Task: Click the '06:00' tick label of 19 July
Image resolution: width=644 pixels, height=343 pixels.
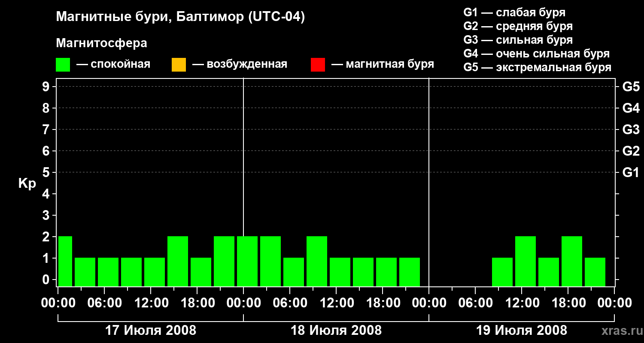Action: click(x=475, y=303)
